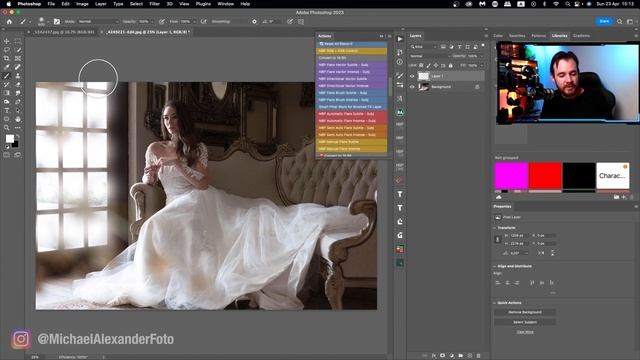Select the Crop tool
The height and width of the screenshot is (360, 640).
(7, 58)
